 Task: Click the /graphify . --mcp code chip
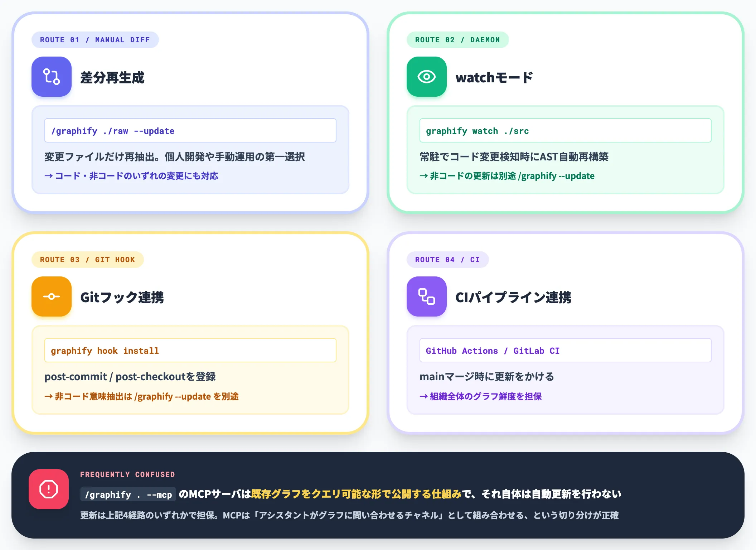click(128, 494)
